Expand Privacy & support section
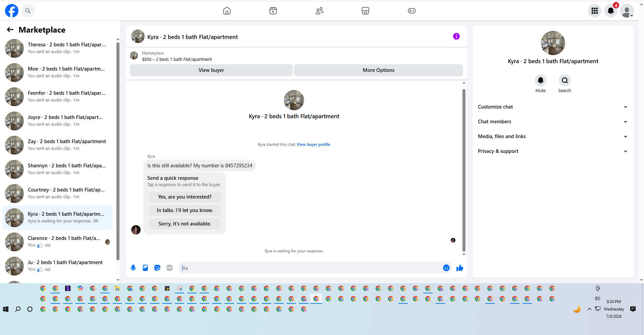 tap(553, 151)
